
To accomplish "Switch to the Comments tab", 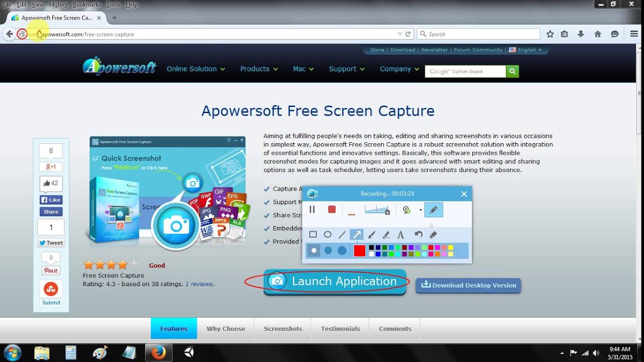I will point(395,328).
